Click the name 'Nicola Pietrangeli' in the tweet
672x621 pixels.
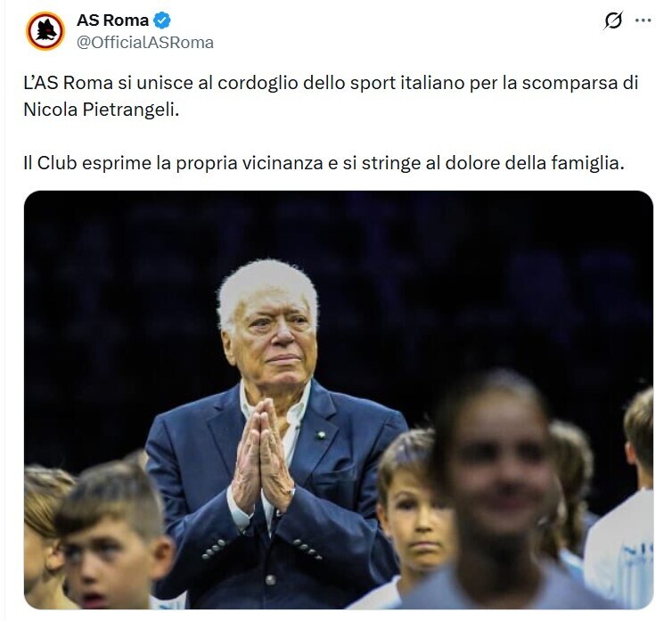(x=101, y=110)
